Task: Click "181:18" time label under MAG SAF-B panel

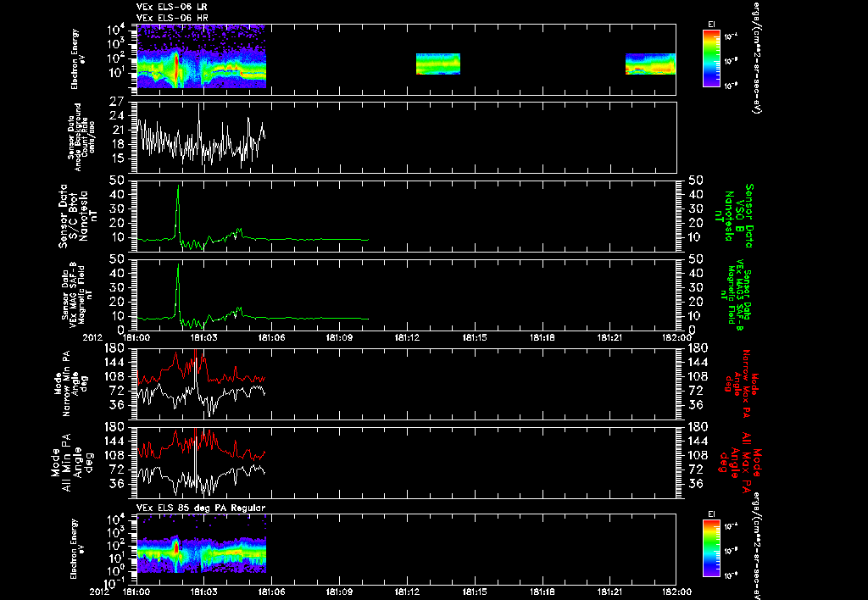Action: [x=542, y=337]
